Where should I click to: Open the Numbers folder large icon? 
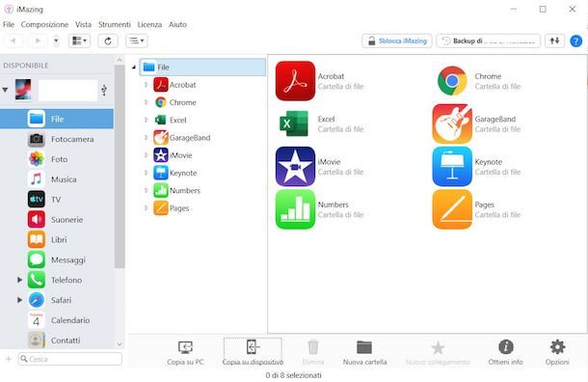coord(295,209)
